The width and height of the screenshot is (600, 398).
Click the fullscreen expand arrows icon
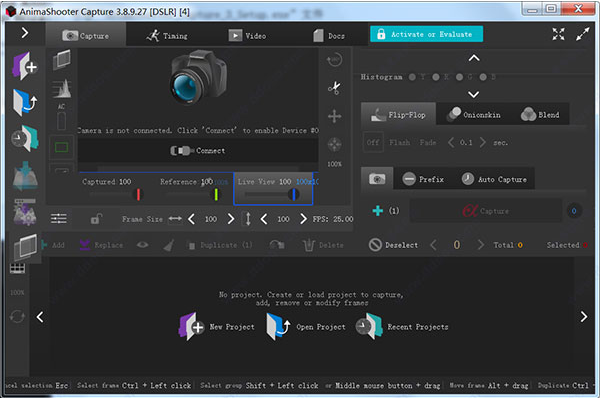[558, 34]
